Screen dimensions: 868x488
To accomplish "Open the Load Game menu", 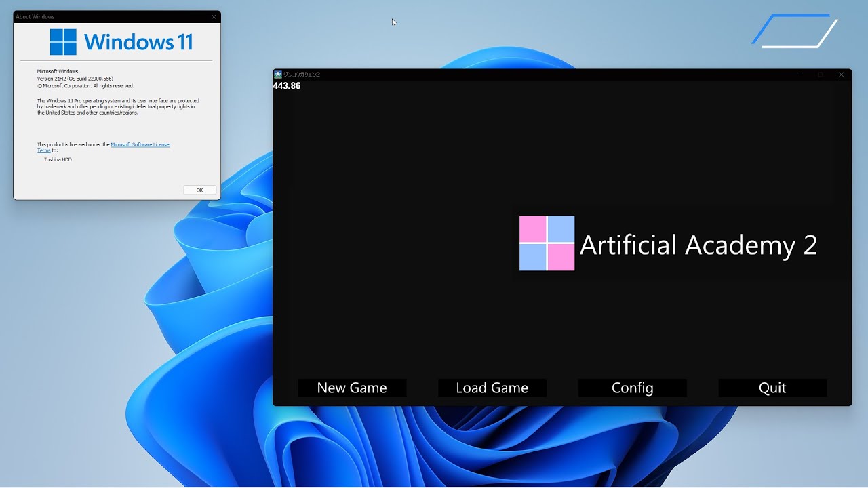I will 492,388.
